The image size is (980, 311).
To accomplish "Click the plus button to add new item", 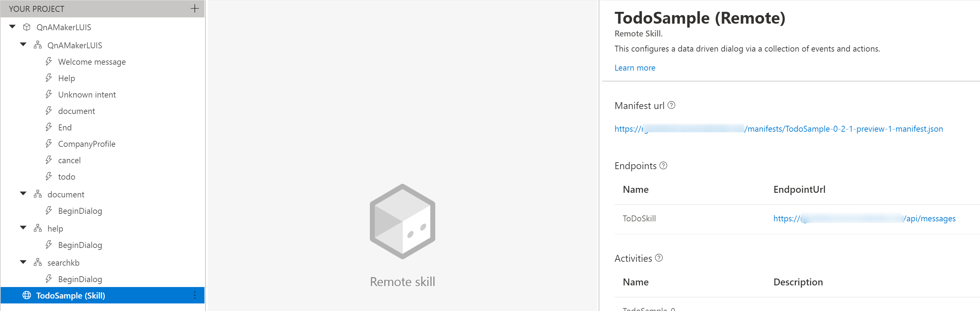I will (195, 8).
